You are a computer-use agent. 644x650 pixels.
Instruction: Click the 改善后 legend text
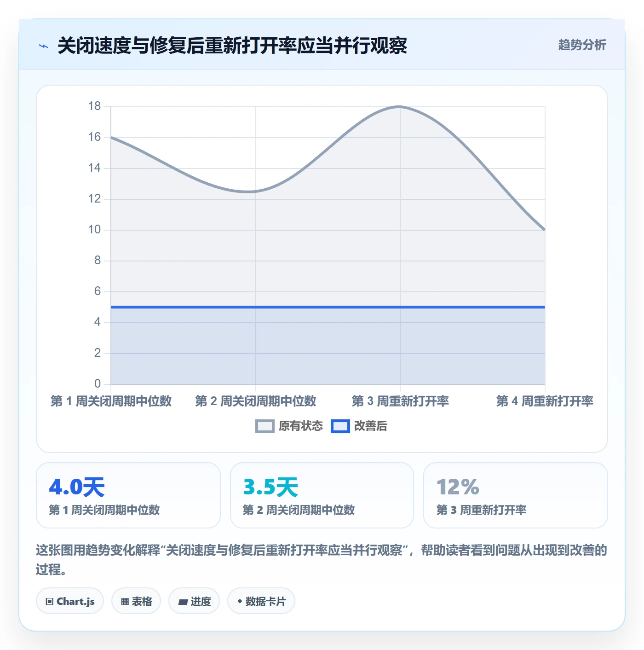click(x=371, y=426)
